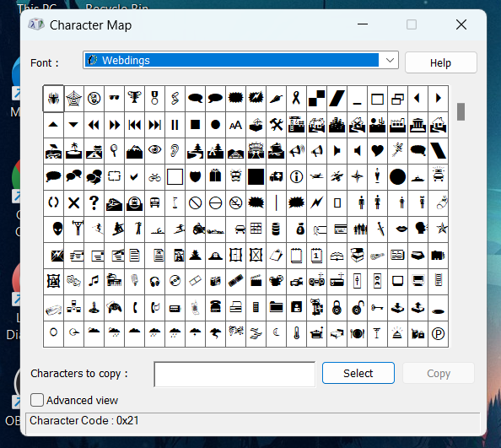
Task: Pick the bicycle character
Action: (154, 177)
